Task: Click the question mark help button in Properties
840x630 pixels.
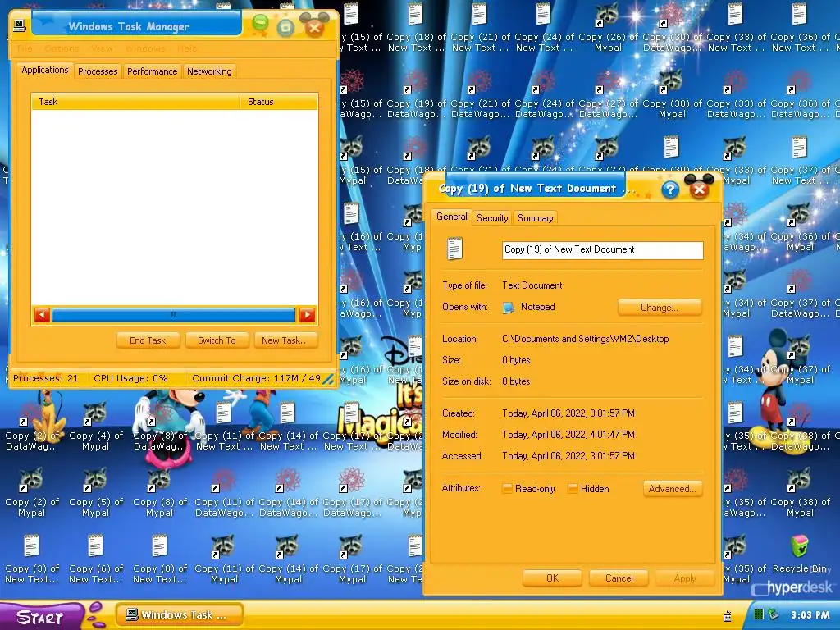Action: pyautogui.click(x=670, y=189)
